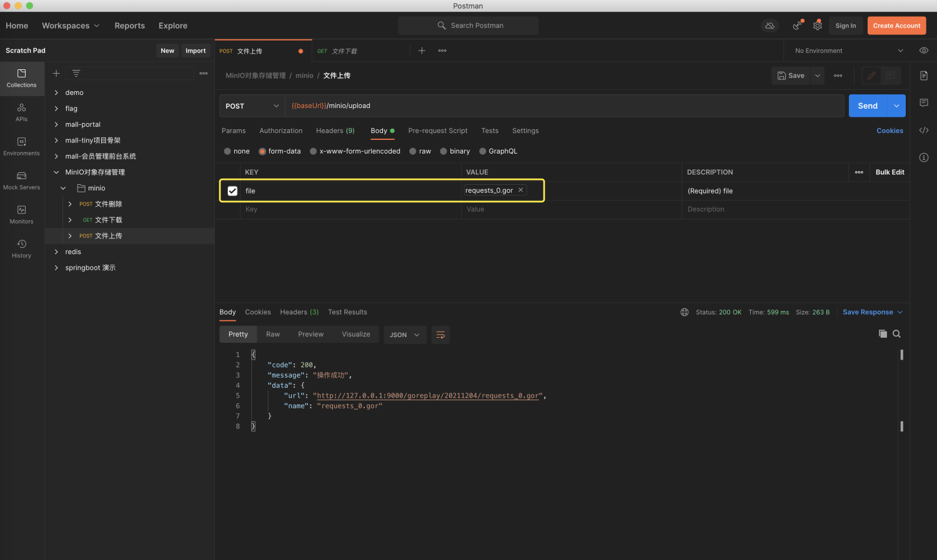
Task: Switch to the Authorization tab
Action: tap(281, 130)
